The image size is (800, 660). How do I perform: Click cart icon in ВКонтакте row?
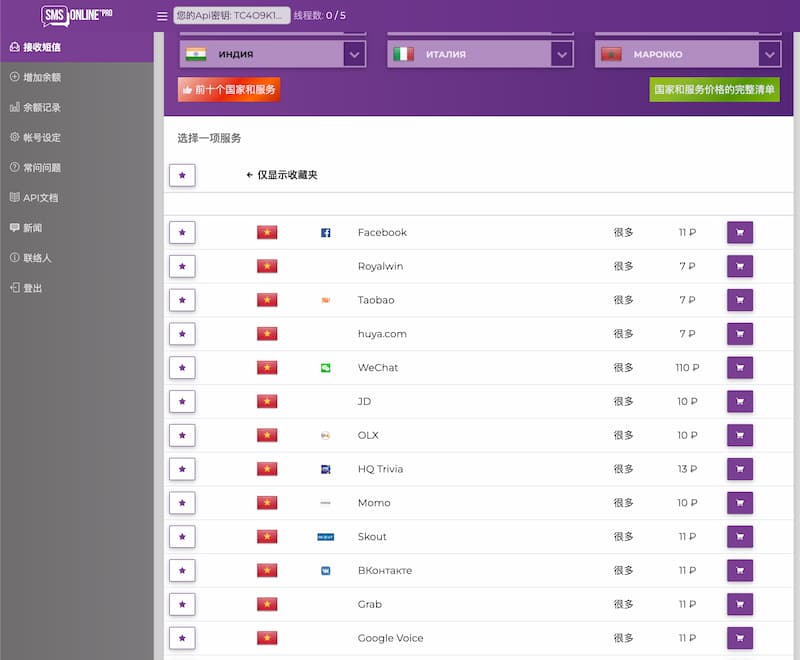(x=739, y=570)
